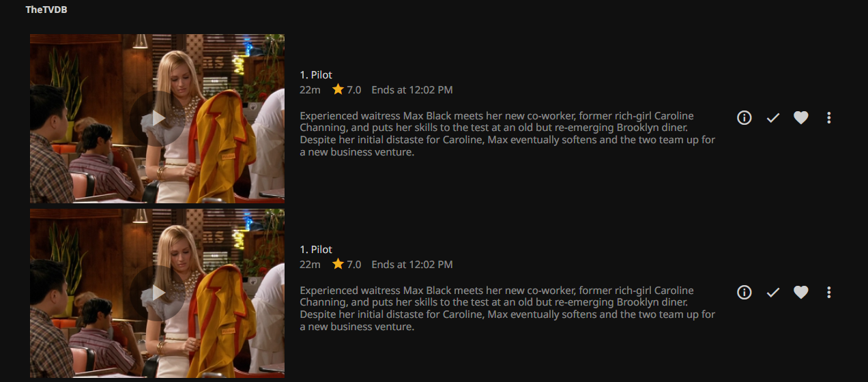Mark the second Pilot episode as played
This screenshot has height=382, width=868.
click(x=772, y=293)
